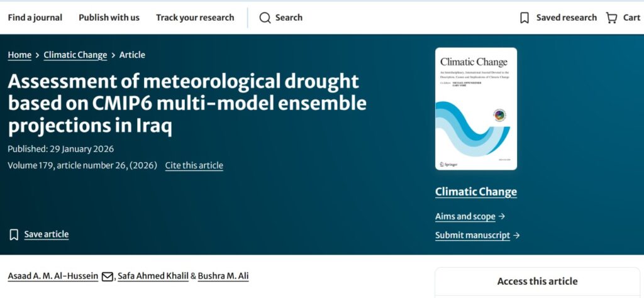The width and height of the screenshot is (644, 298).
Task: Open the Climatic Change journal cover thumbnail
Action: 476,109
